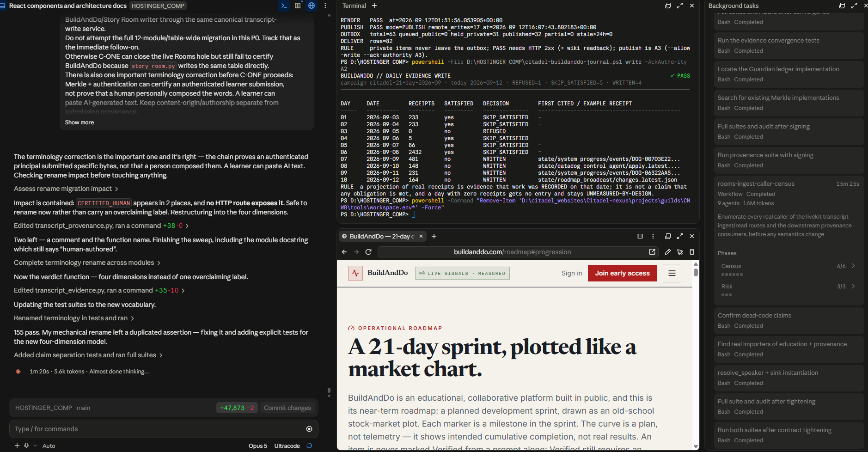
Task: Add a new terminal tab
Action: [374, 6]
